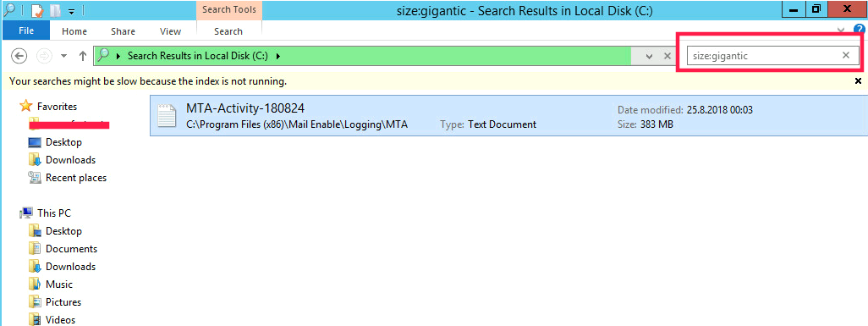868x326 pixels.
Task: Click the Pictures folder icon
Action: pyautogui.click(x=35, y=301)
